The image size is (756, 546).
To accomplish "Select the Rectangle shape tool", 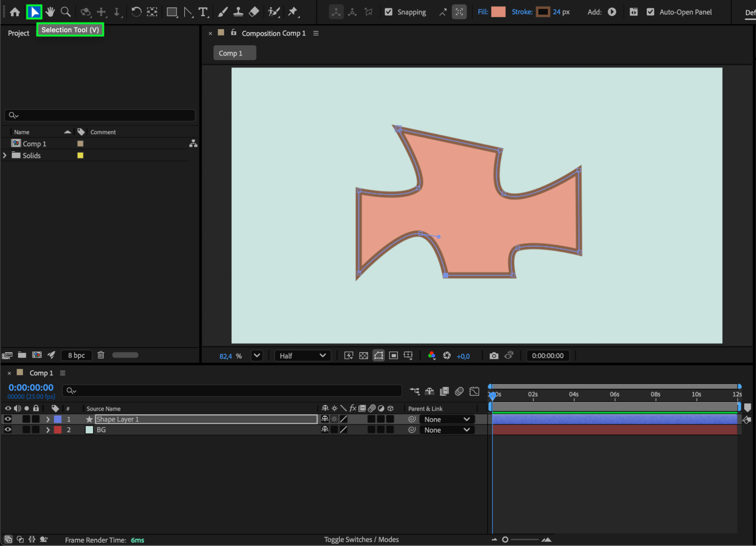I will point(172,12).
